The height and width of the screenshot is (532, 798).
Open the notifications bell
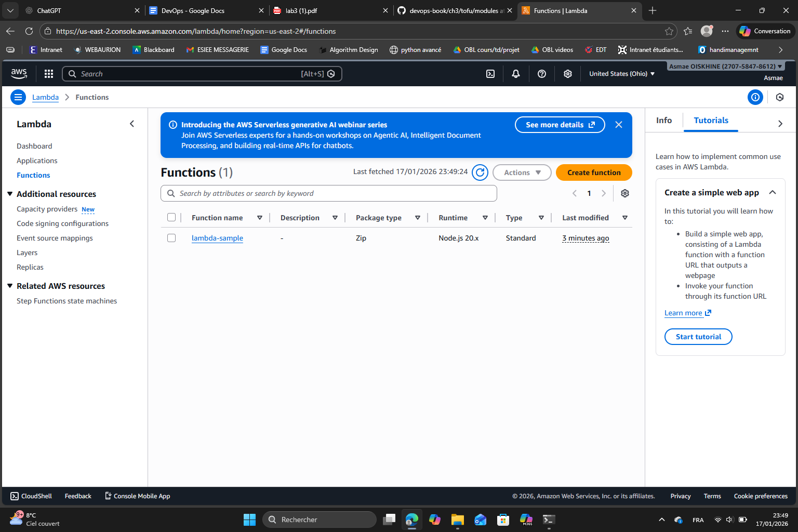coord(515,74)
